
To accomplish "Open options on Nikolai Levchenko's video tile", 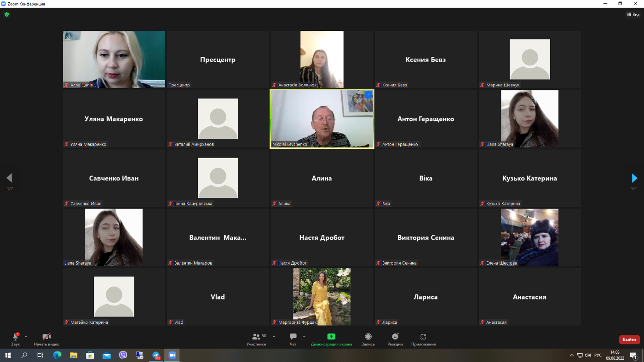I will 368,95.
